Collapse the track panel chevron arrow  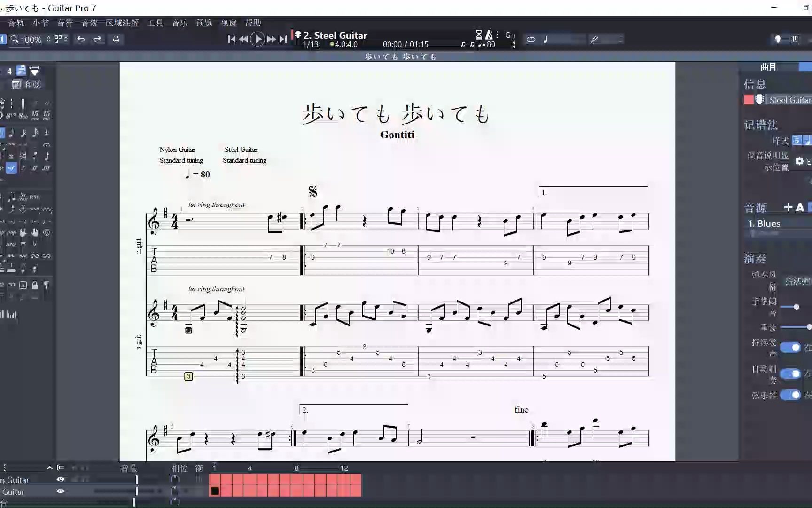(49, 468)
